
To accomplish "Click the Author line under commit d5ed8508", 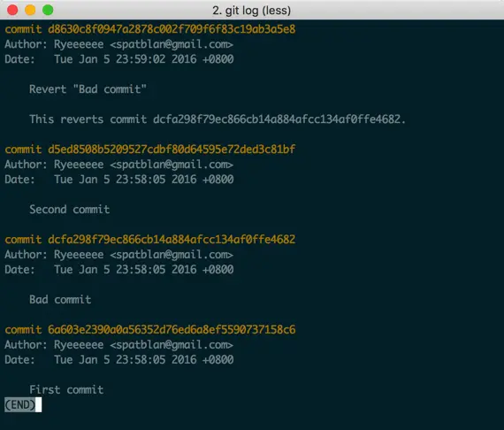I will [x=119, y=165].
